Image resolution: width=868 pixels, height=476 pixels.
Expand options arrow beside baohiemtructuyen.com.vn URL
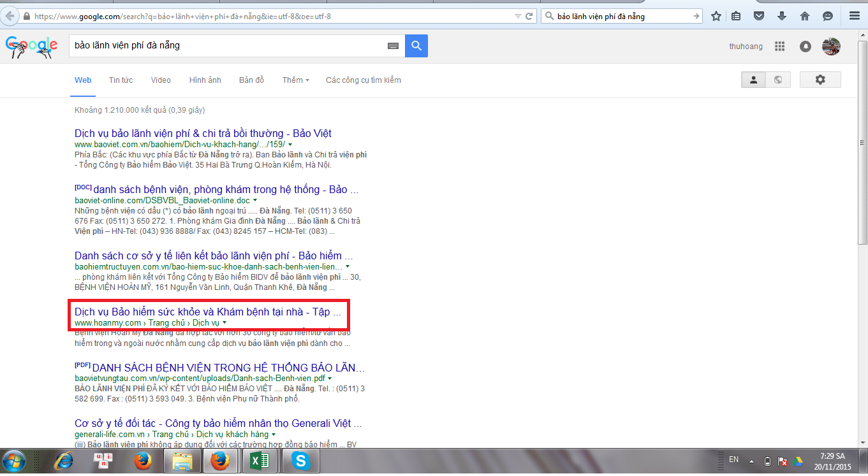[348, 267]
